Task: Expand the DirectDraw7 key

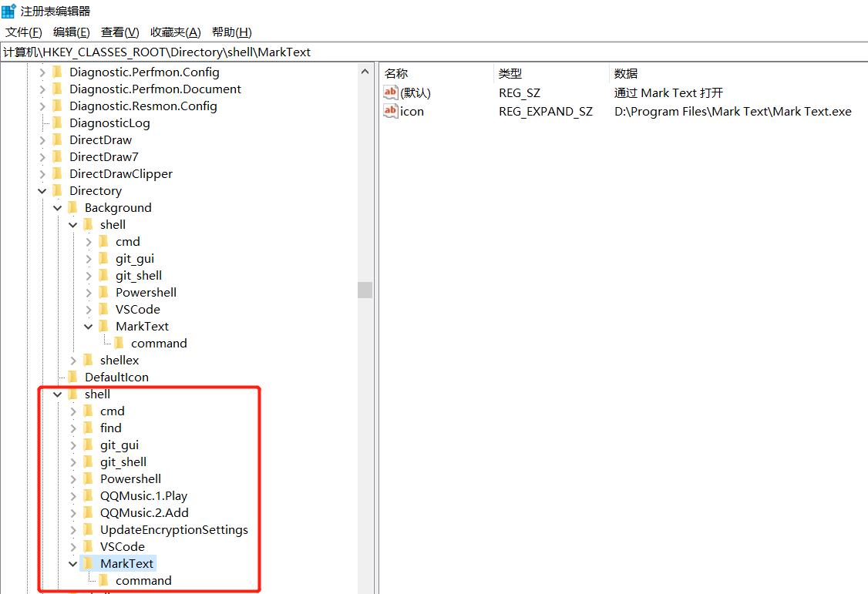Action: coord(42,157)
